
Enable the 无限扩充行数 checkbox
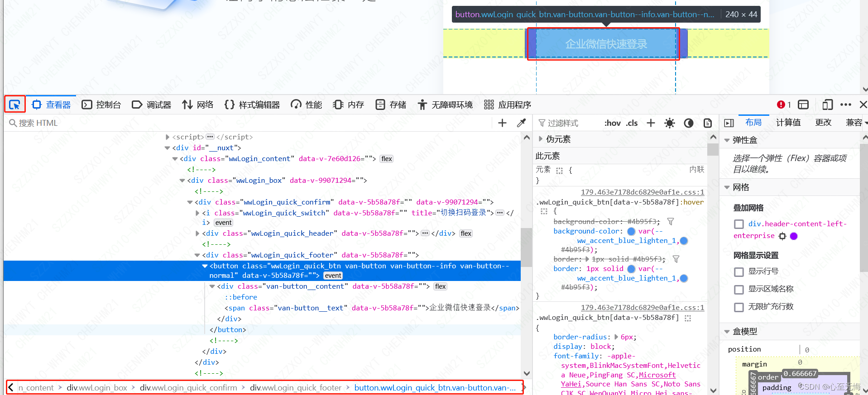(739, 307)
